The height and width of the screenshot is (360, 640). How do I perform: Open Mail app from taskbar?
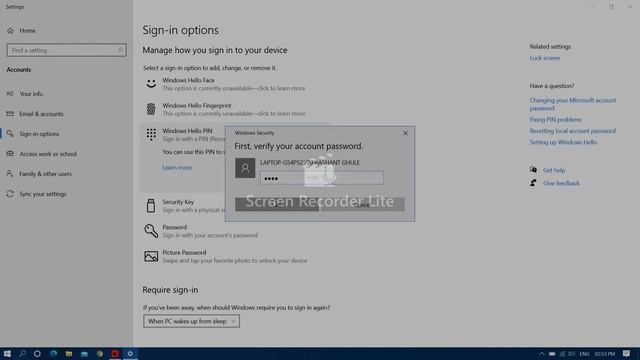tap(84, 354)
